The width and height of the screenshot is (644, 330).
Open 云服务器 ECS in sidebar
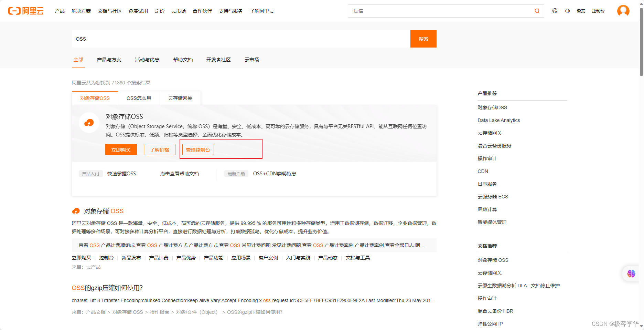point(493,197)
